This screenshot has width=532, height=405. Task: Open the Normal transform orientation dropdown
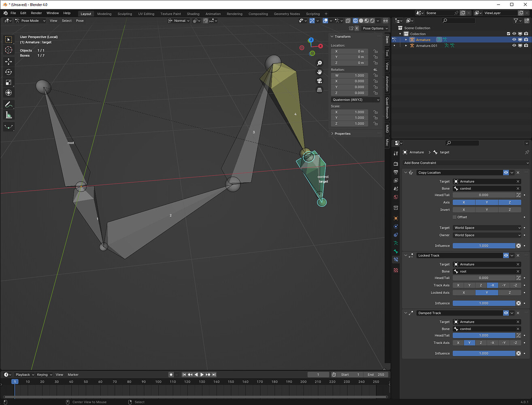179,21
